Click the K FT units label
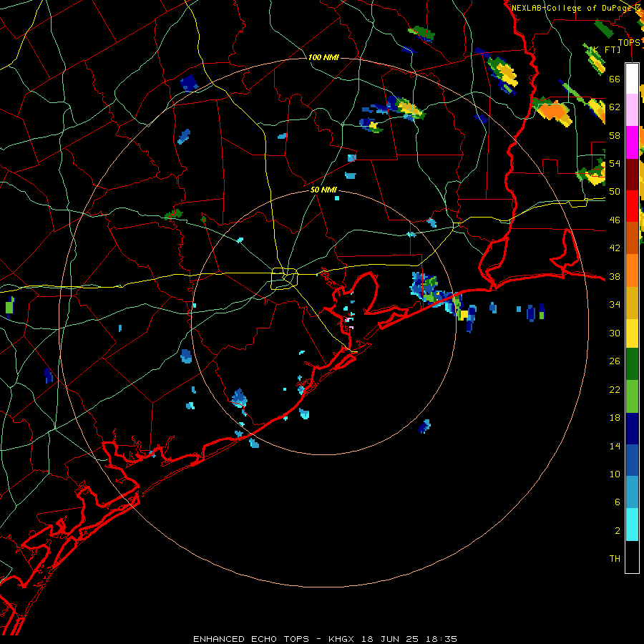Screen dimensions: 644x644 (x=605, y=49)
